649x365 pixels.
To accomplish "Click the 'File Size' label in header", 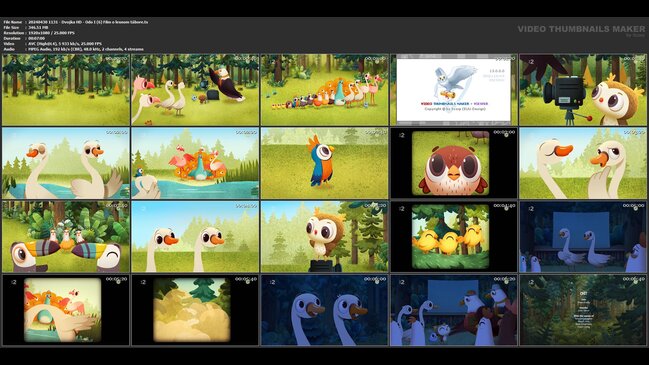I will [12, 27].
